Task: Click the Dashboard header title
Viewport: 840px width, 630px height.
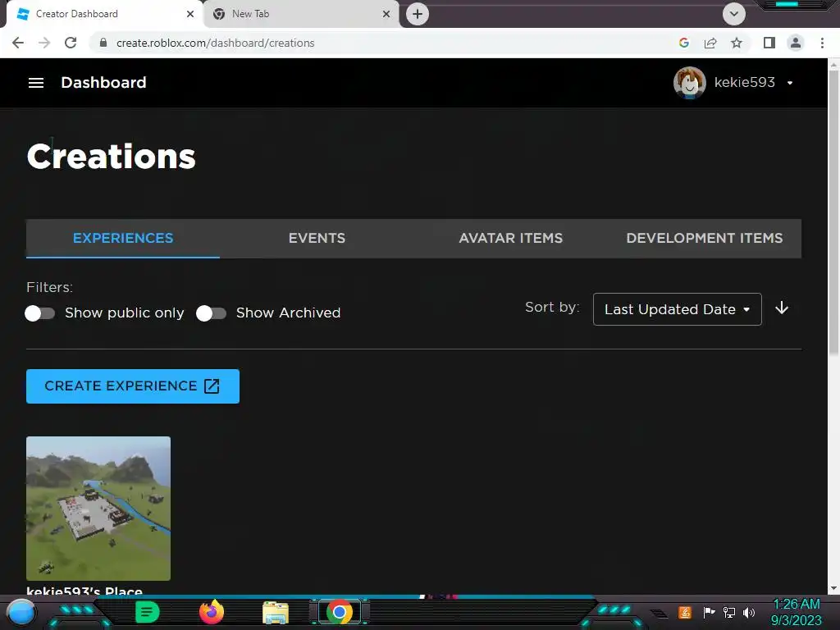Action: coord(103,83)
